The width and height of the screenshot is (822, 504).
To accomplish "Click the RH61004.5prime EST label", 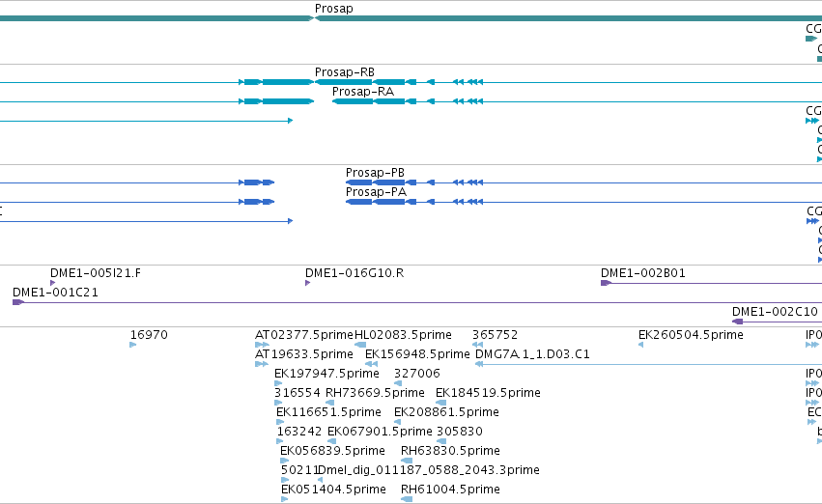I will point(450,490).
